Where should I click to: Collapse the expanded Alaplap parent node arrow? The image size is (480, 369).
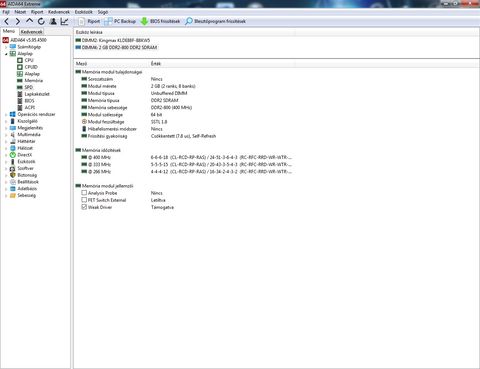(6, 54)
